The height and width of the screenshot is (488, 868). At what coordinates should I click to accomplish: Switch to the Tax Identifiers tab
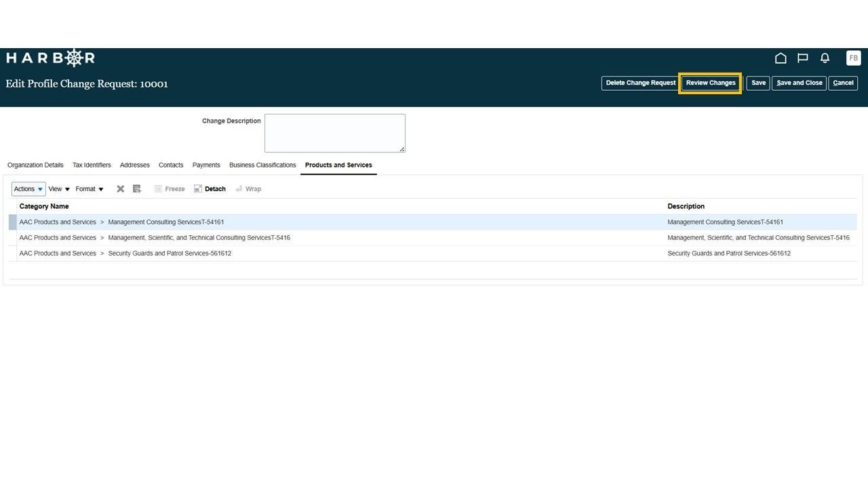click(92, 165)
